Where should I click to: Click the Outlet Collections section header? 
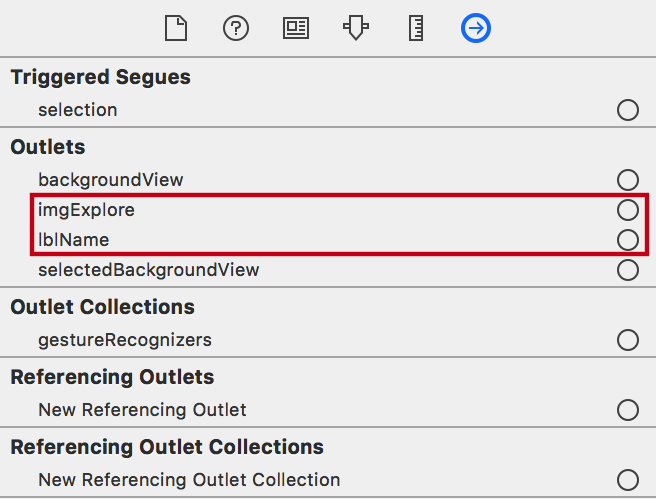coord(102,307)
